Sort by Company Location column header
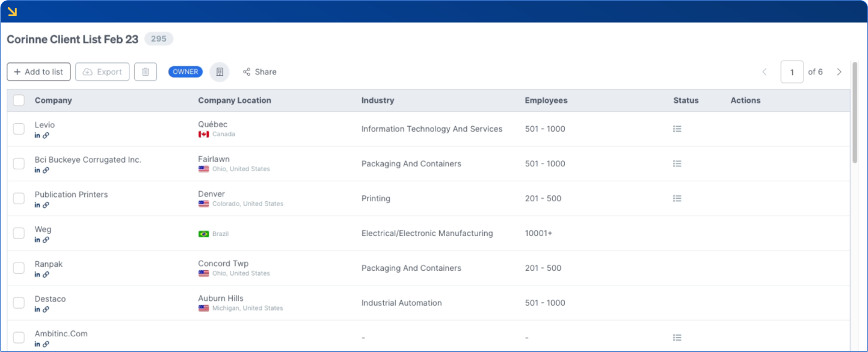The height and width of the screenshot is (352, 868). point(235,100)
